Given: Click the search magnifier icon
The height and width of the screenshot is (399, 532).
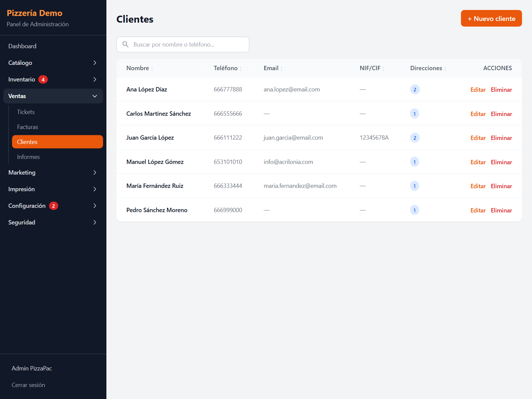Looking at the screenshot, I should pyautogui.click(x=125, y=44).
